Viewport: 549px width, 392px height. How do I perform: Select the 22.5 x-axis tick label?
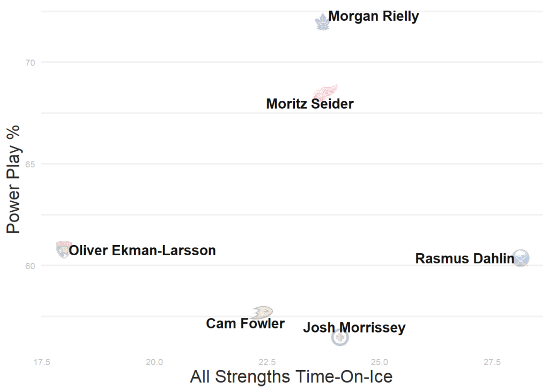point(266,362)
